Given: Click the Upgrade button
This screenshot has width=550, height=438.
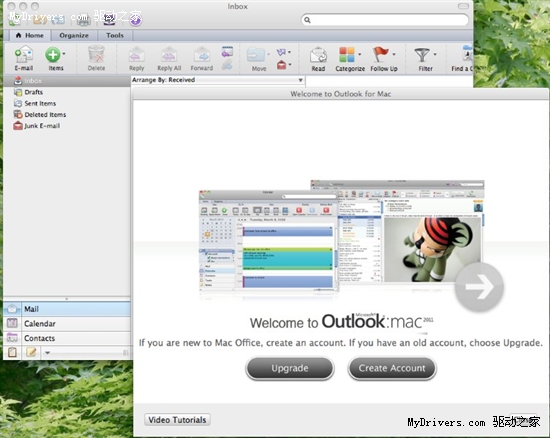Looking at the screenshot, I should coord(290,368).
